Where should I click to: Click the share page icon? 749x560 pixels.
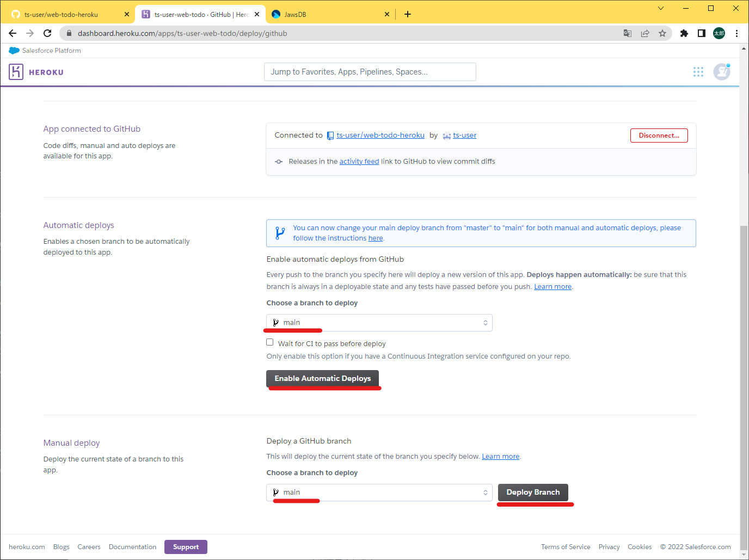click(645, 33)
